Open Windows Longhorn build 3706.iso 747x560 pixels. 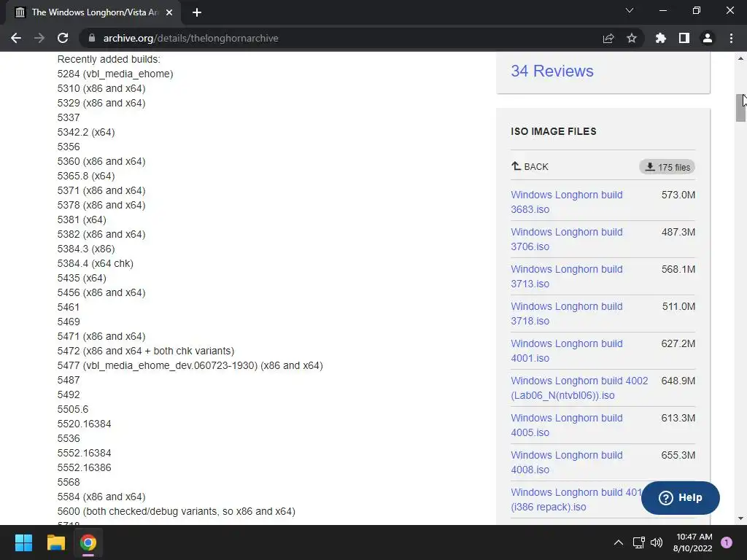pyautogui.click(x=566, y=239)
